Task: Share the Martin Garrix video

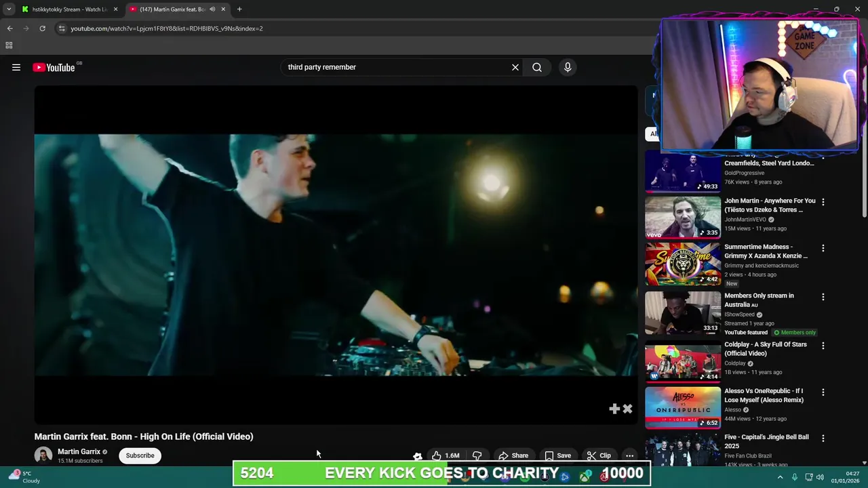Action: 513,455
